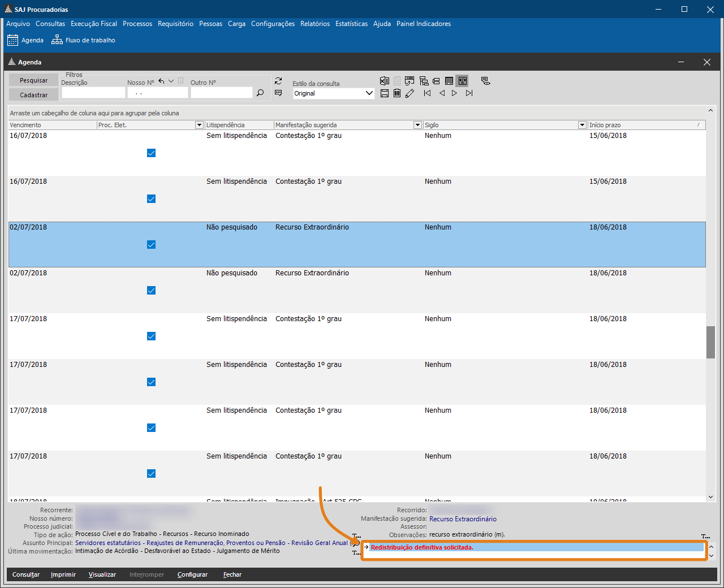The height and width of the screenshot is (588, 724).
Task: Toggle the checkbox of the topmost 16/07/2018 row
Action: click(x=151, y=153)
